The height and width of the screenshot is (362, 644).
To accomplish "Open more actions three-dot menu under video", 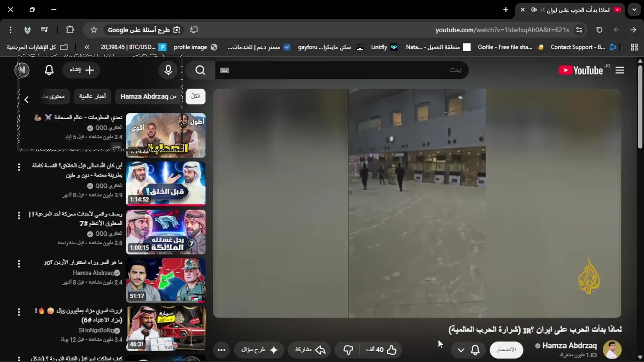I will (221, 350).
